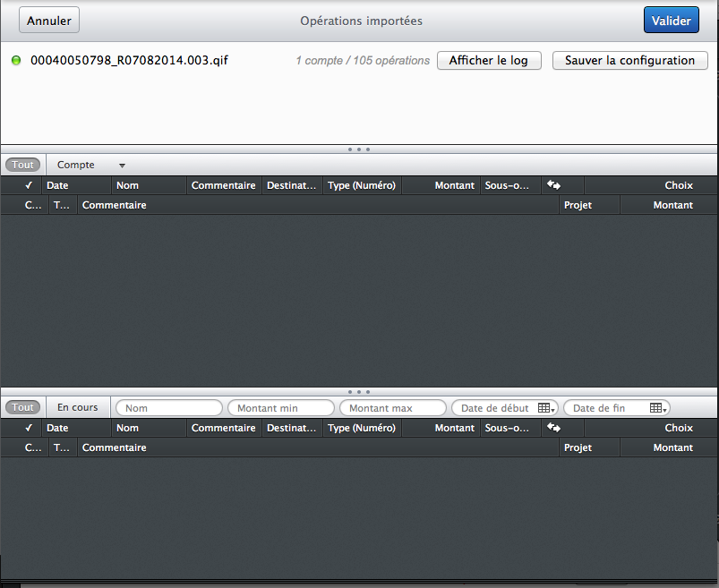Viewport: 719px width, 588px height.
Task: Click upper sub-table Projet header
Action: (x=589, y=205)
